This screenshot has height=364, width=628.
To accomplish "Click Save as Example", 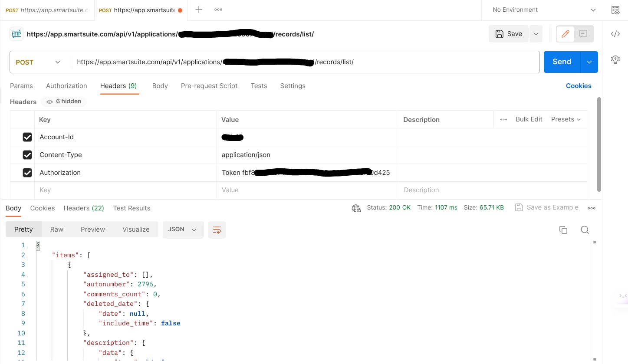I will point(547,207).
